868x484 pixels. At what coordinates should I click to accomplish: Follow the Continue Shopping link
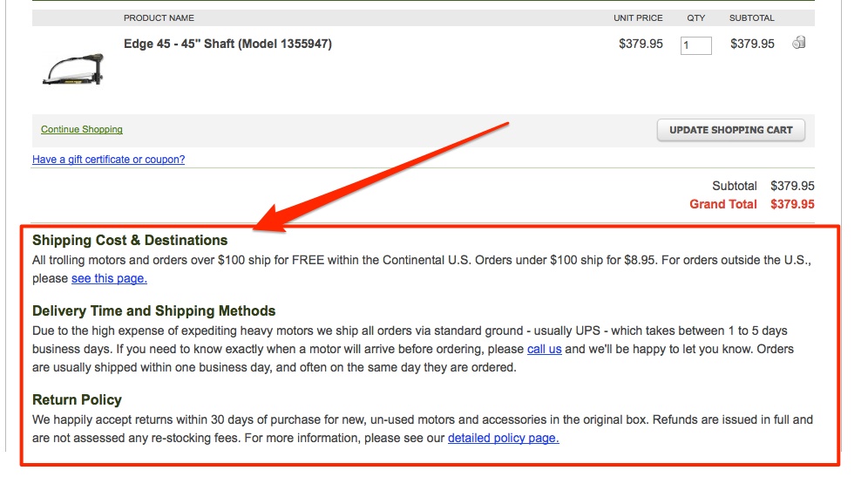pyautogui.click(x=82, y=129)
